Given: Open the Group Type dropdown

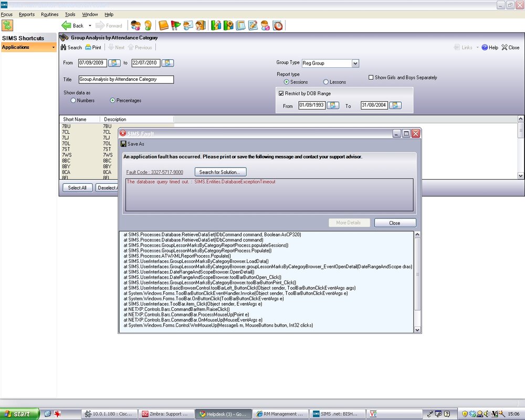Looking at the screenshot, I should coord(355,64).
